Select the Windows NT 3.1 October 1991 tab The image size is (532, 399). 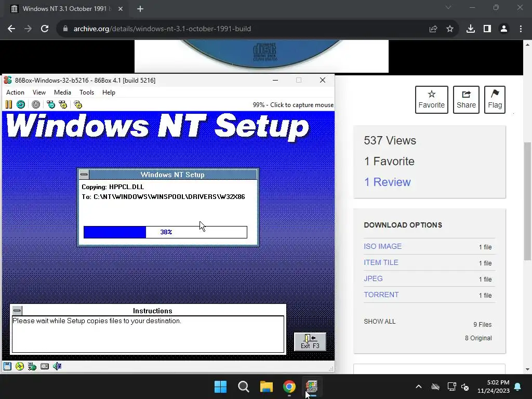click(x=64, y=9)
